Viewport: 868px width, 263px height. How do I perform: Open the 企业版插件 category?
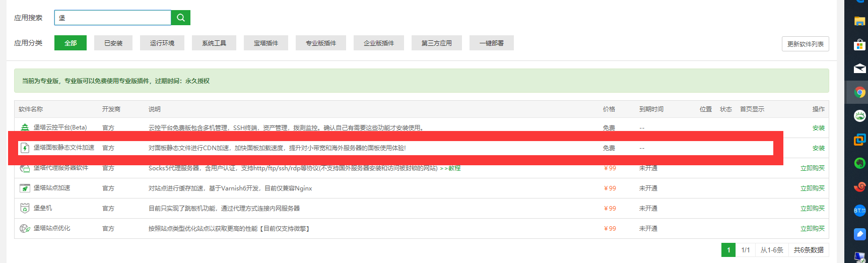[x=379, y=43]
